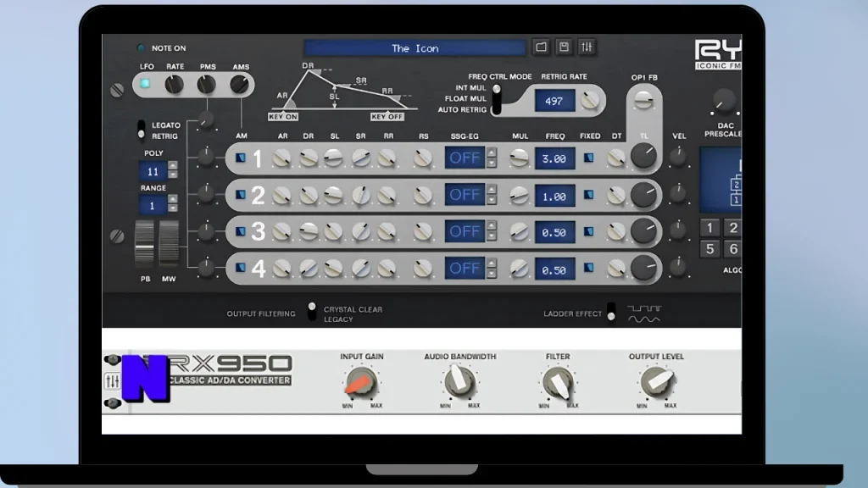Click the PB pitch bend wheel
The height and width of the screenshot is (488, 868).
pyautogui.click(x=144, y=243)
